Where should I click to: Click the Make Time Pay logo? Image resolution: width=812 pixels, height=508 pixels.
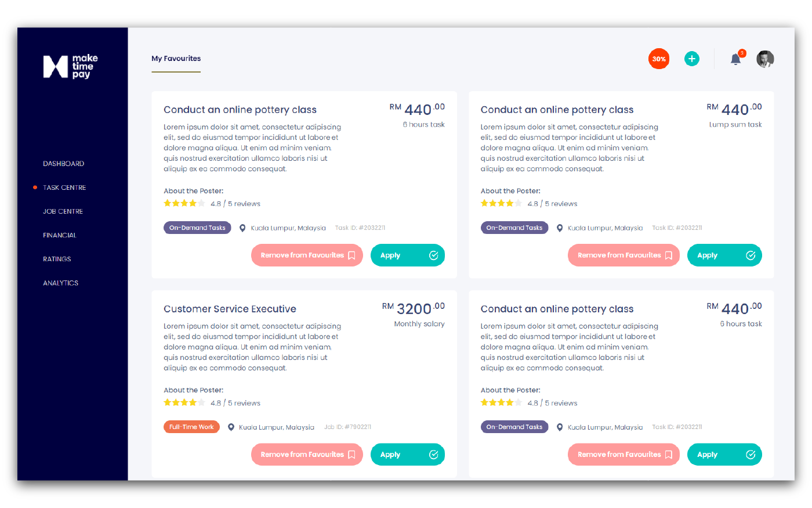click(x=70, y=66)
